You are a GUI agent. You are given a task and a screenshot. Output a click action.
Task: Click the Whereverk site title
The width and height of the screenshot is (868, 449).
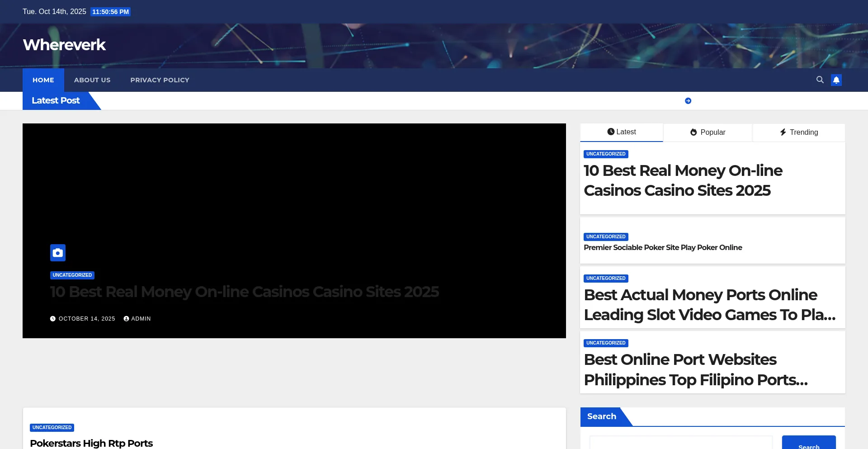coord(64,45)
